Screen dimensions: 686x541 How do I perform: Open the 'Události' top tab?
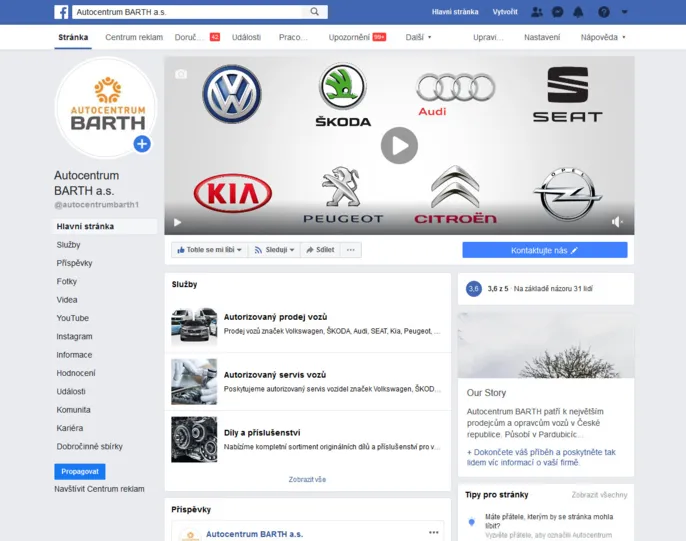246,37
